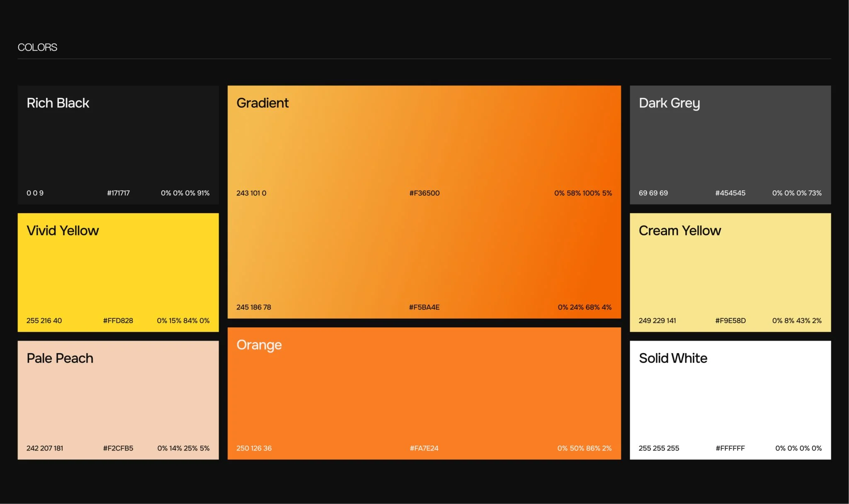Click CMYK value 0% 14% 25% 5%
This screenshot has height=504, width=849.
click(184, 448)
